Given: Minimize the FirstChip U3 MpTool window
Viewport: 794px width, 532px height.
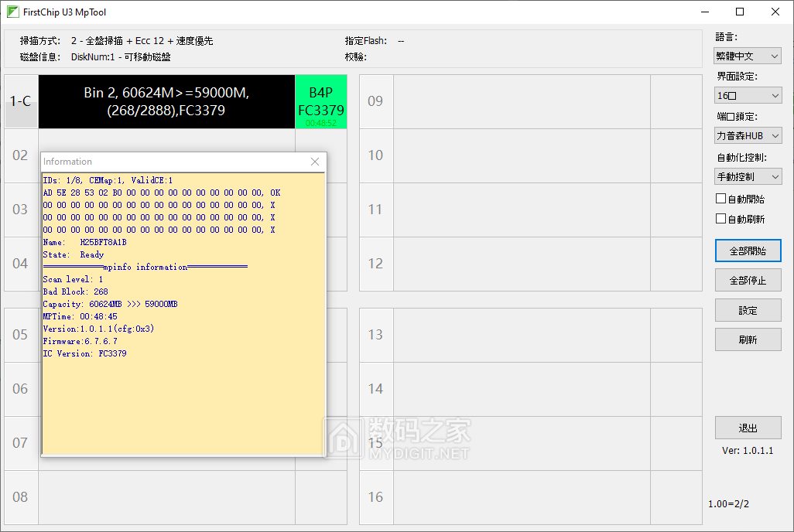Looking at the screenshot, I should [705, 12].
